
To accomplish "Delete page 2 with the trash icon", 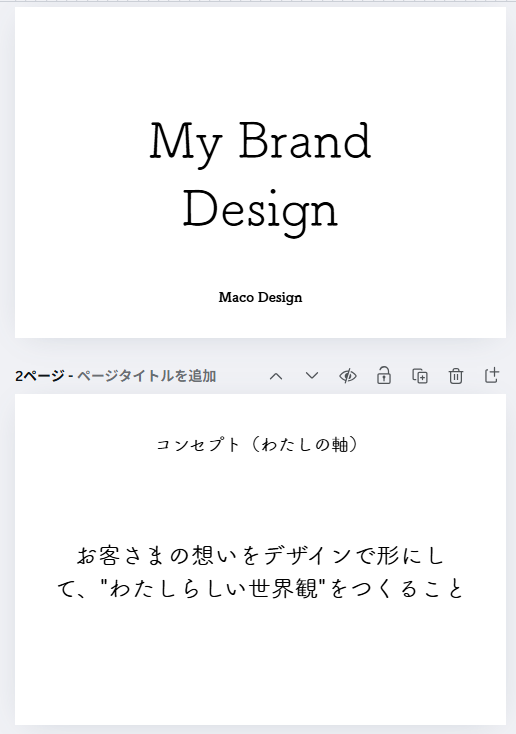I will click(x=456, y=376).
